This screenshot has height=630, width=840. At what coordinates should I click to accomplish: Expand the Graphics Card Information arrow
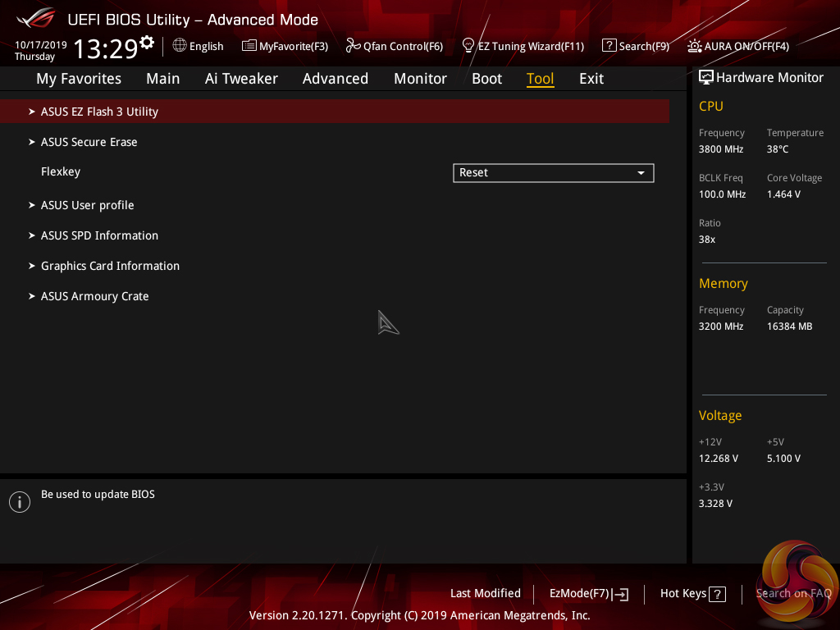pyautogui.click(x=32, y=266)
